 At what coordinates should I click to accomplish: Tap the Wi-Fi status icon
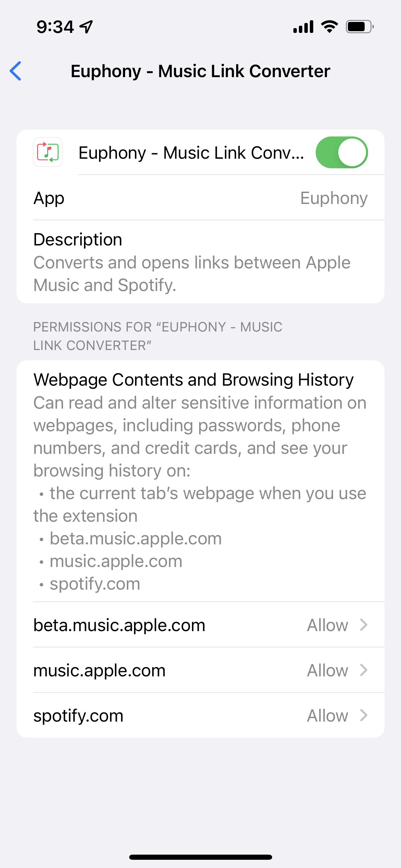[329, 26]
